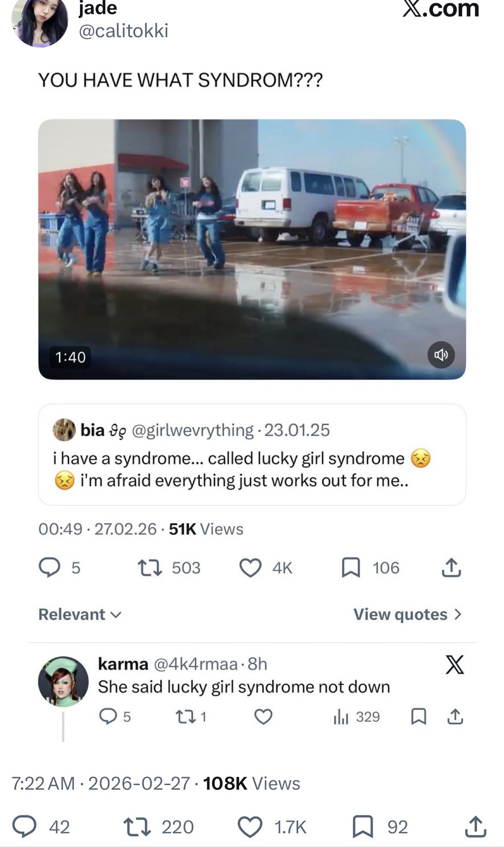Share jade's tweet via upload arrow icon

point(451,568)
